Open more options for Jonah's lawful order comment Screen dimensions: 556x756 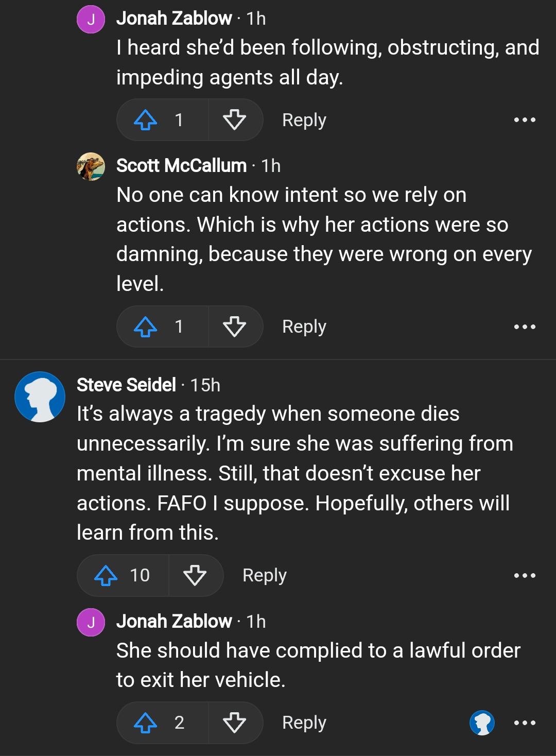[525, 723]
